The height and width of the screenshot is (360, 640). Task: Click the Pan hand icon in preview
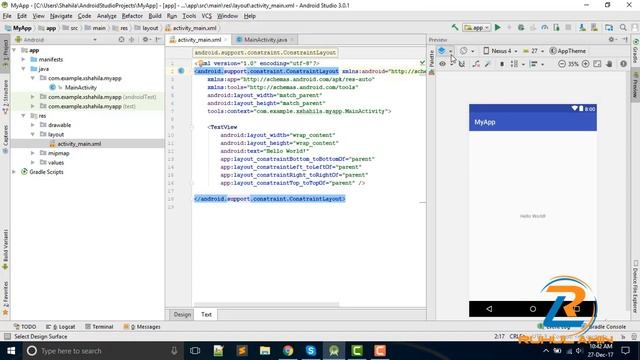[609, 64]
